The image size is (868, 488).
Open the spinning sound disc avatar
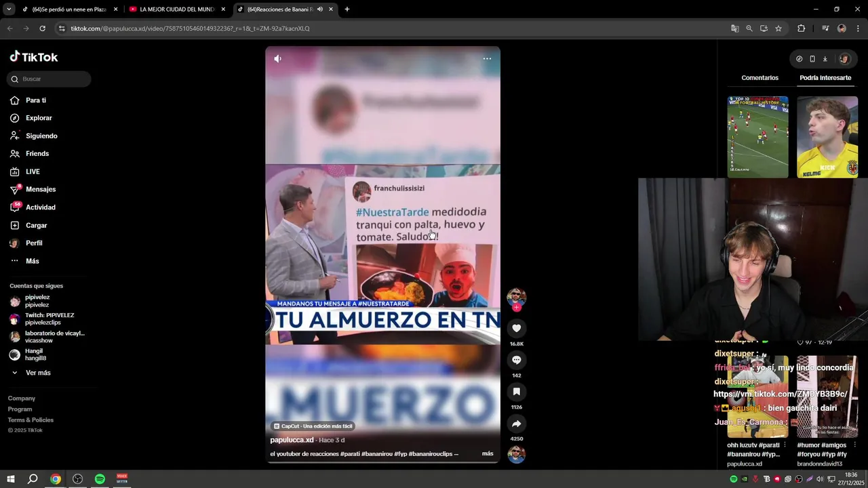(x=516, y=454)
